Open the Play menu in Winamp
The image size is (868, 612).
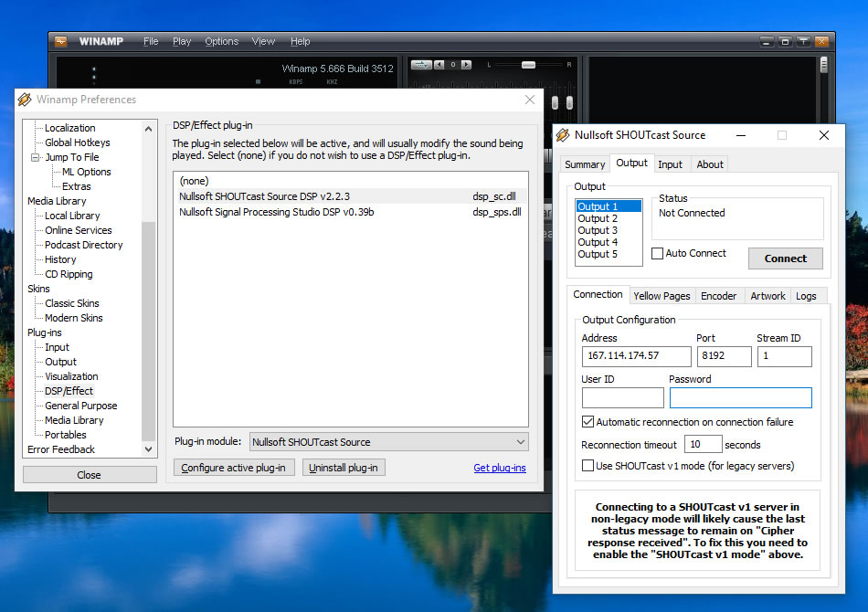(x=182, y=41)
